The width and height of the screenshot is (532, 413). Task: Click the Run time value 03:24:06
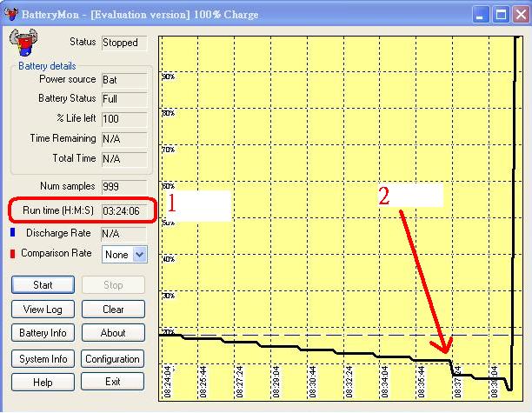coord(124,211)
